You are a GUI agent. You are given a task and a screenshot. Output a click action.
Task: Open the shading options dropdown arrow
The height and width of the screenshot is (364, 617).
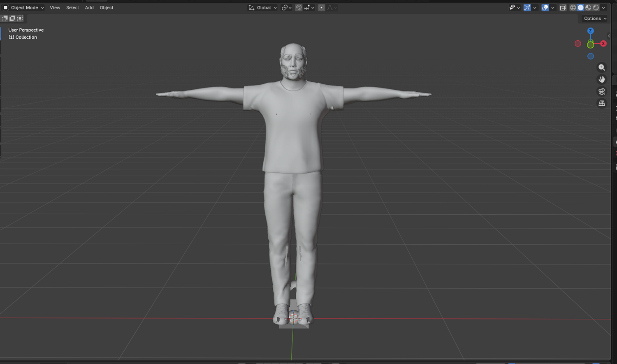click(x=603, y=7)
